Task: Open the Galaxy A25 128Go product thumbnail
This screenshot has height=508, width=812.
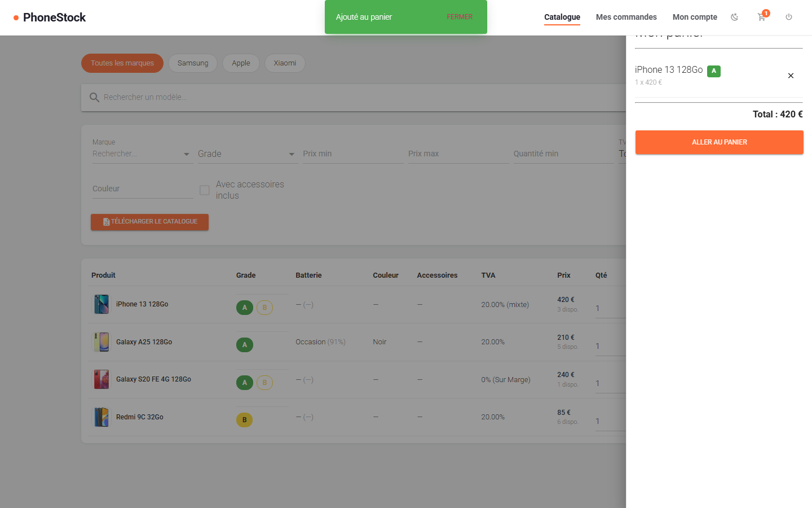Action: (x=101, y=342)
